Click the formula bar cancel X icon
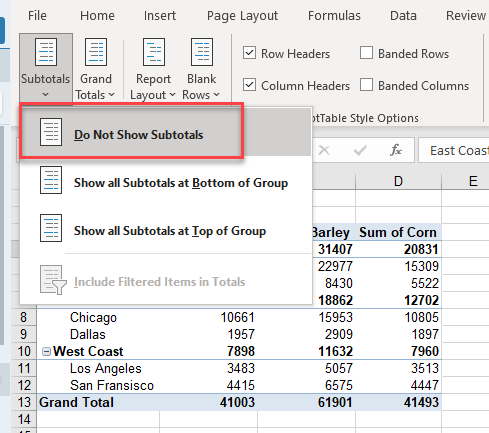Screen dimensions: 489x433 point(324,151)
